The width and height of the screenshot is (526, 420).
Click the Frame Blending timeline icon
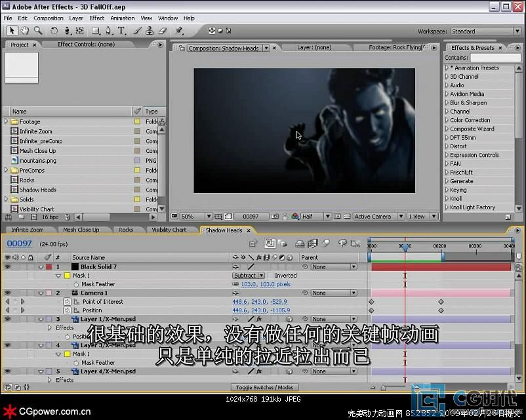click(313, 243)
